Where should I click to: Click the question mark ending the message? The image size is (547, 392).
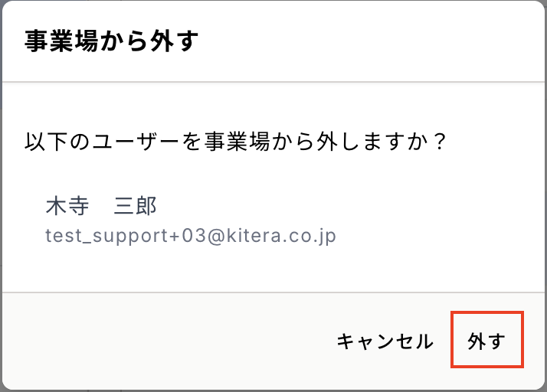coord(439,143)
